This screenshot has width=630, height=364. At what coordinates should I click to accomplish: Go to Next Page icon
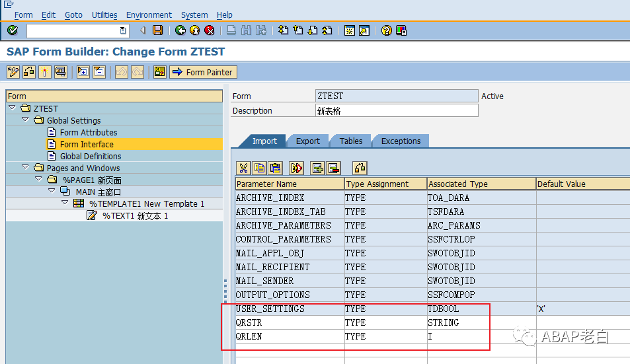pos(313,30)
